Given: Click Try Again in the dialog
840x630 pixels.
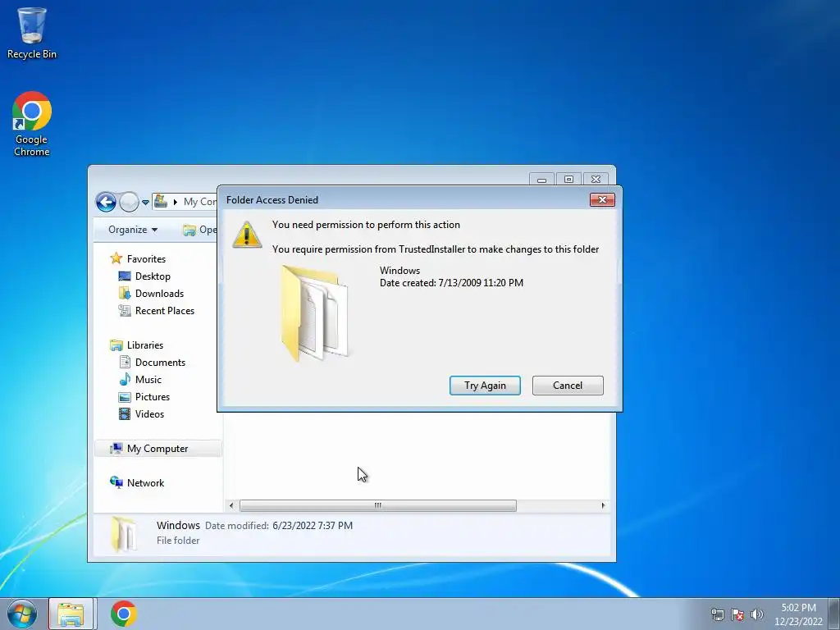Looking at the screenshot, I should click(485, 386).
